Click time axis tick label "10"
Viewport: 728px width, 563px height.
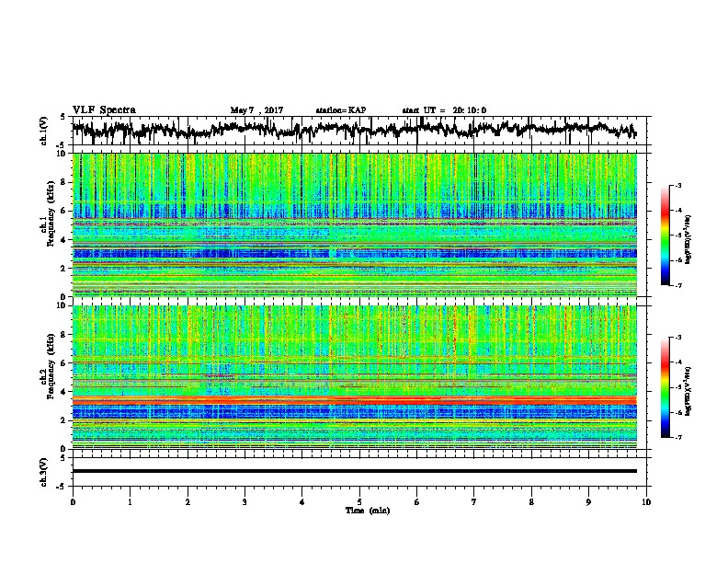pos(646,502)
